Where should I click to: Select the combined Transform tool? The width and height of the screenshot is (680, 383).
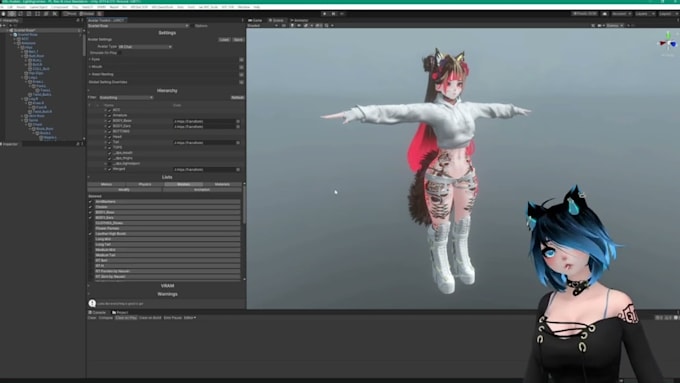point(46,14)
